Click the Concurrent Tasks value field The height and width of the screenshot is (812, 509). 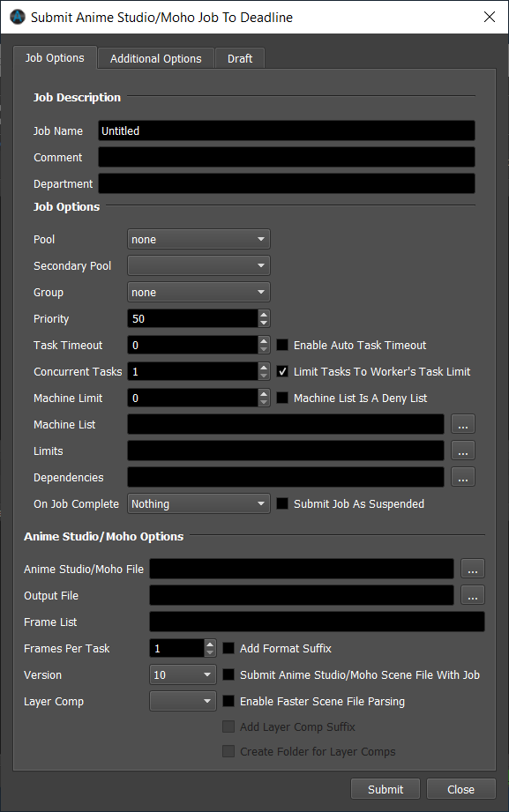coord(193,371)
